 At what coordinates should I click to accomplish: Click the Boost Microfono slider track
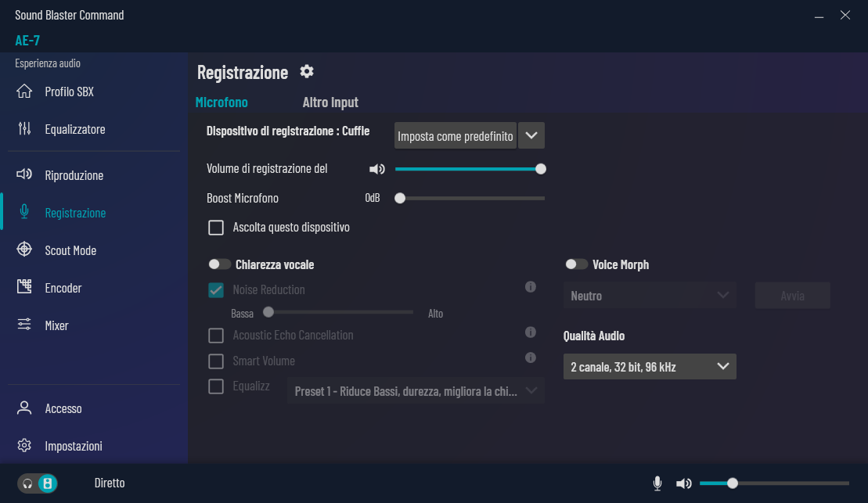tap(470, 198)
